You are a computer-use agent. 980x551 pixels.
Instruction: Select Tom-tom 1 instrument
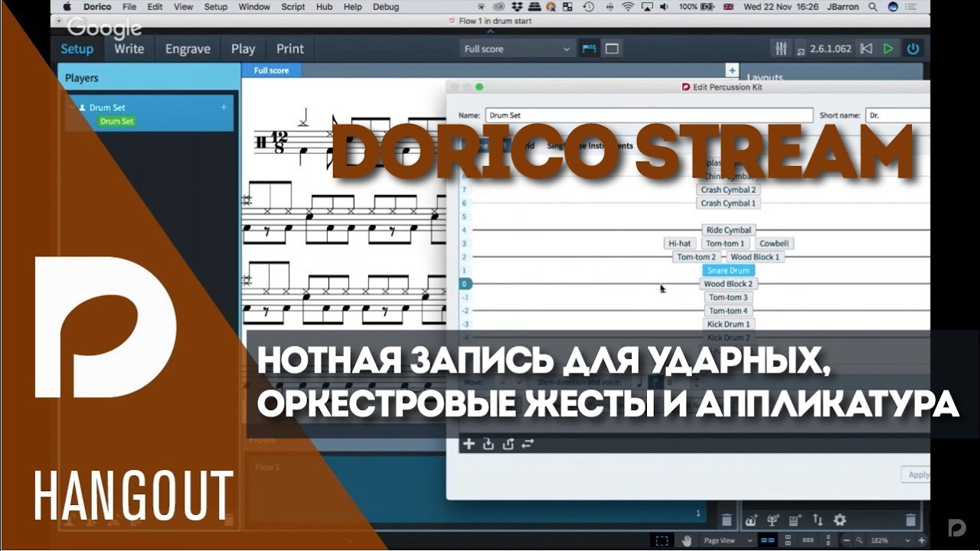[725, 244]
